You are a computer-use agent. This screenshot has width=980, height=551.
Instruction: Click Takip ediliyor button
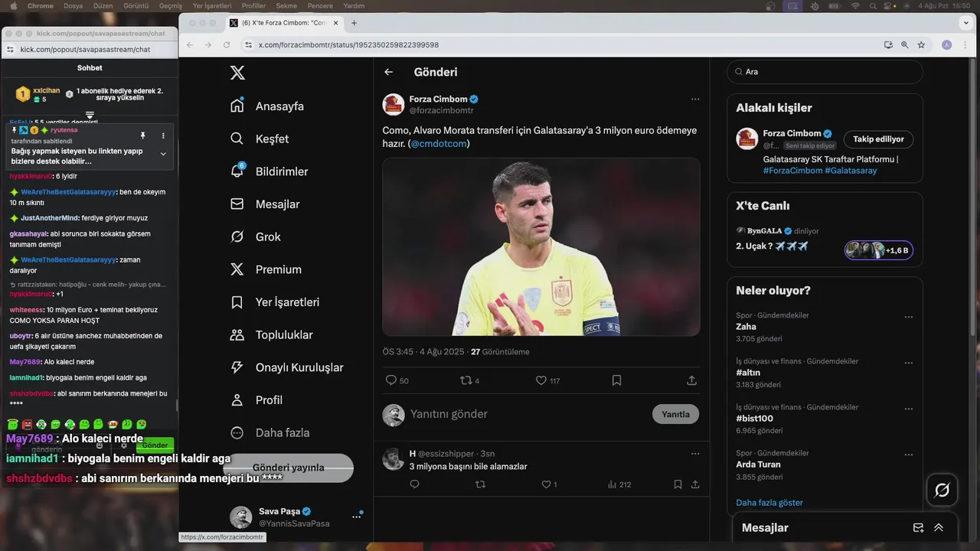[878, 139]
